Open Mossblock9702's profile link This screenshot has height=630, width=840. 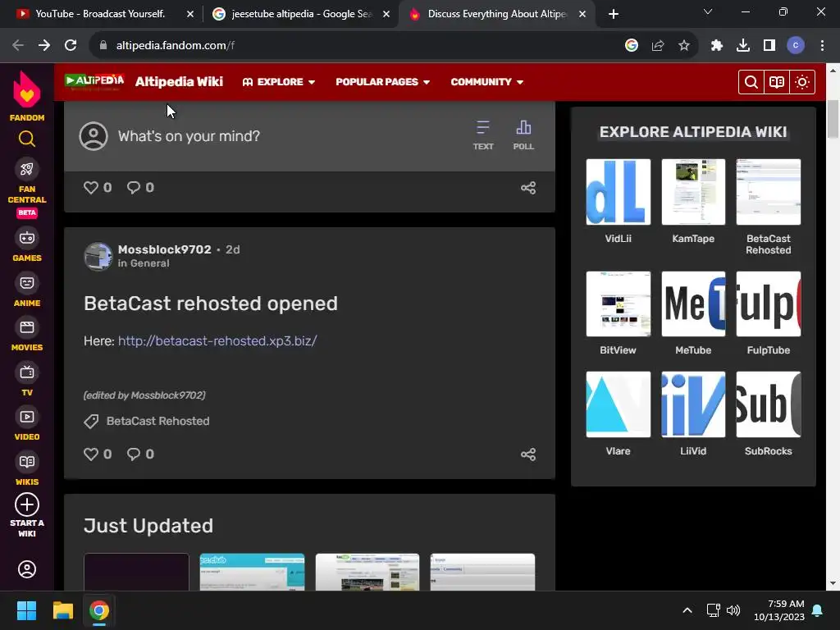(164, 249)
